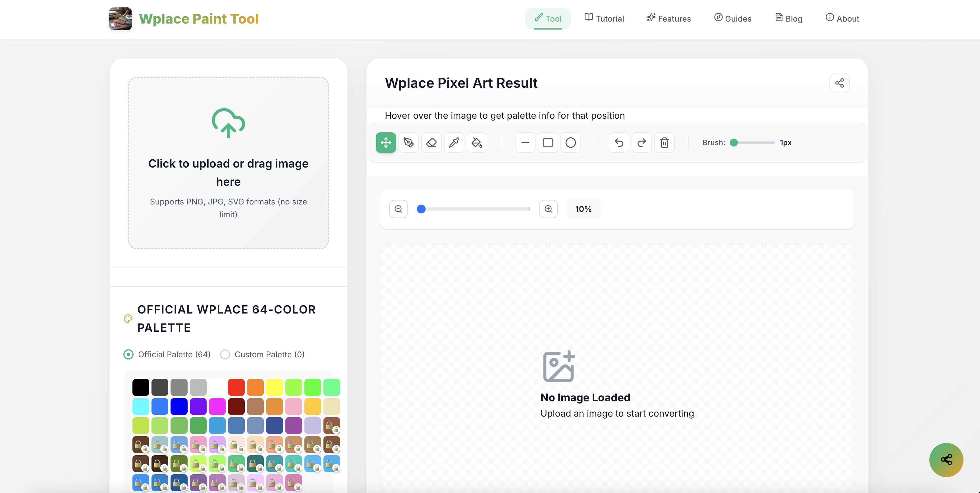Image resolution: width=980 pixels, height=493 pixels.
Task: Open the About page link
Action: (x=842, y=18)
